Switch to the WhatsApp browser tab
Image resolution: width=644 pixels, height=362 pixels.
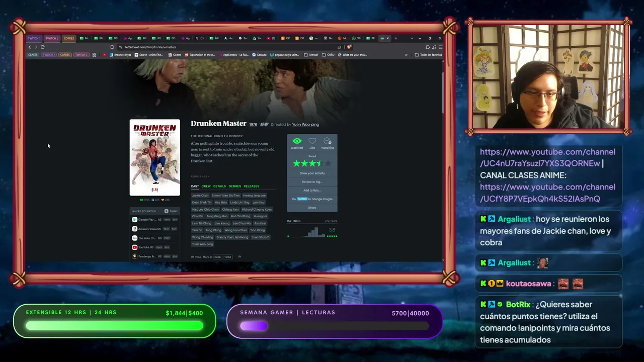[356, 38]
